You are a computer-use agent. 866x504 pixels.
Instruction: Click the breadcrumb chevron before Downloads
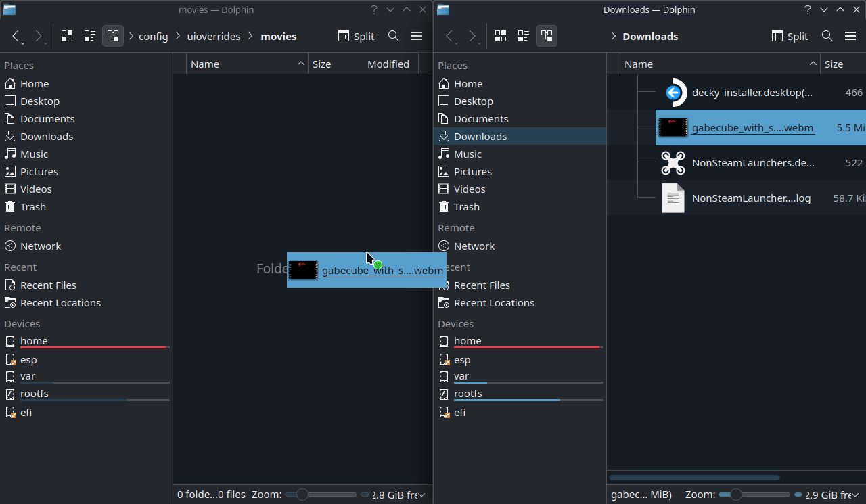(613, 36)
